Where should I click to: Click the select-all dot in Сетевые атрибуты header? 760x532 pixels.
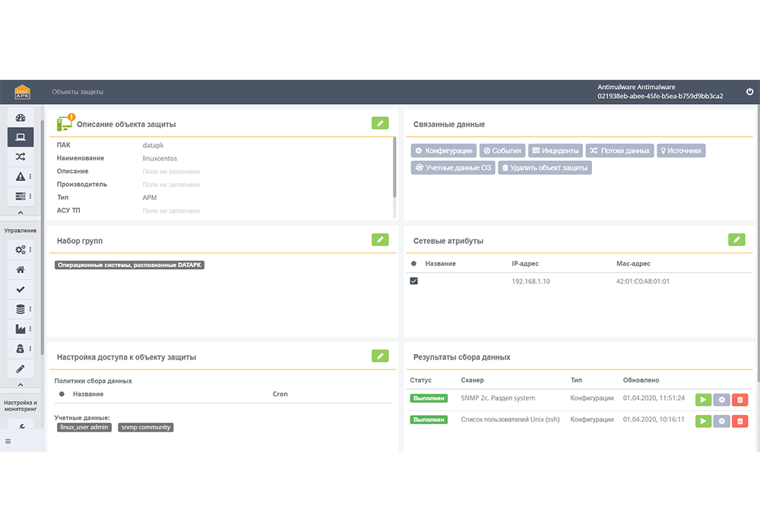[x=414, y=264]
